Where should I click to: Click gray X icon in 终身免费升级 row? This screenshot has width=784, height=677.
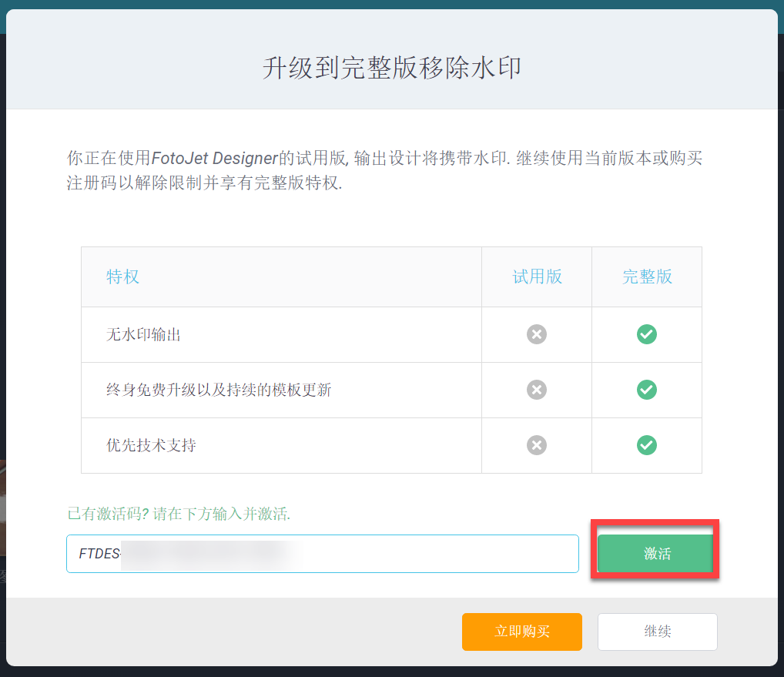[x=537, y=390]
